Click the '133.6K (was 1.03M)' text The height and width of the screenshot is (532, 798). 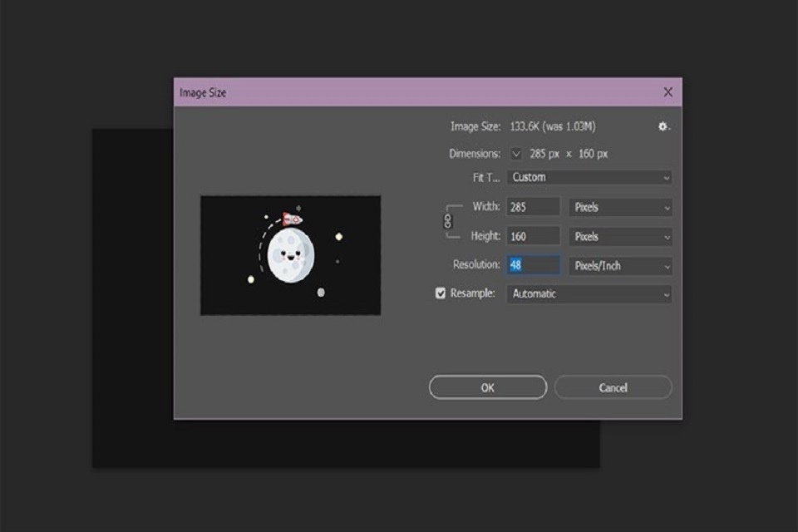coord(553,126)
